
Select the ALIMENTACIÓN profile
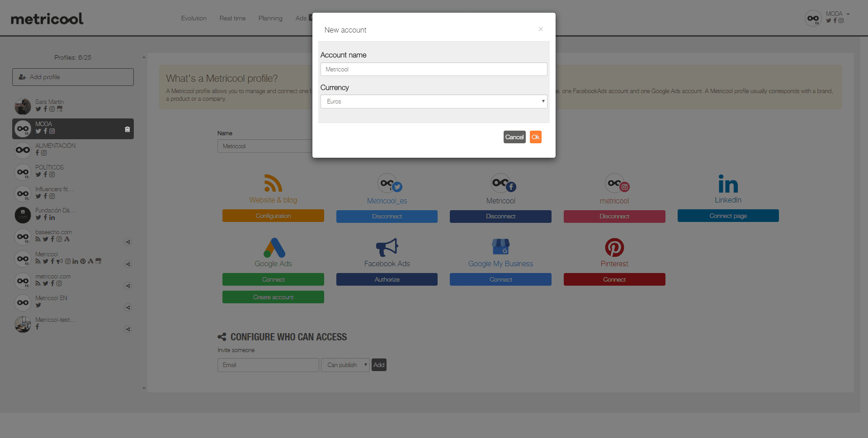55,146
